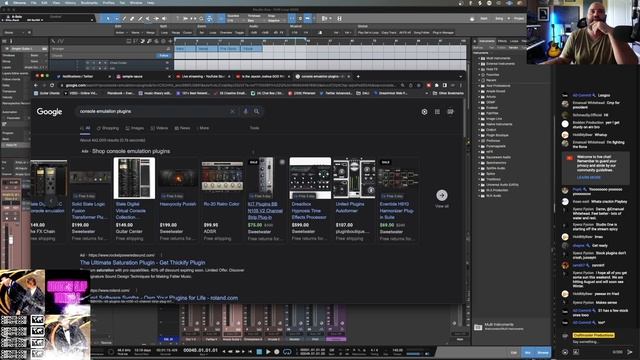Select the Intro section in Arranger track
Viewport: 640px width, 360px height.
point(185,49)
